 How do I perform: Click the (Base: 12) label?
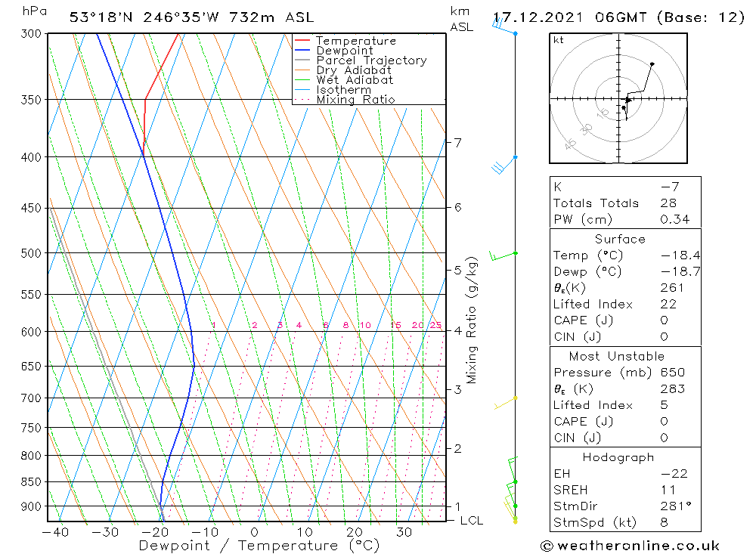pyautogui.click(x=701, y=18)
